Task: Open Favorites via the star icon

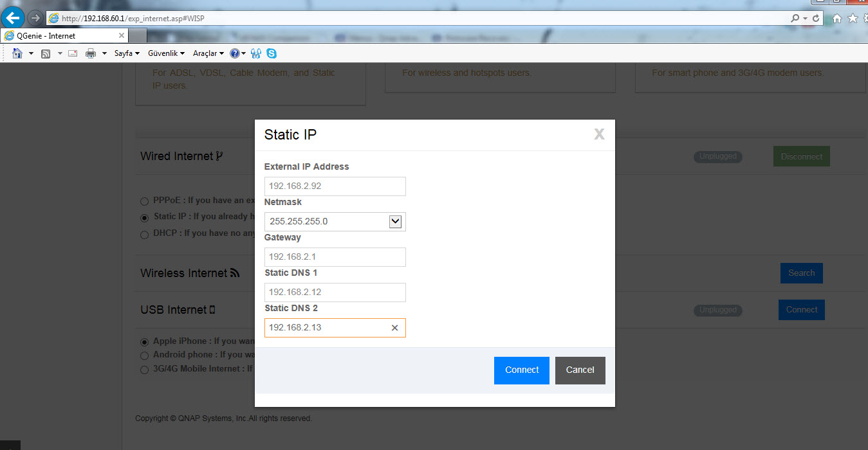Action: click(x=853, y=19)
